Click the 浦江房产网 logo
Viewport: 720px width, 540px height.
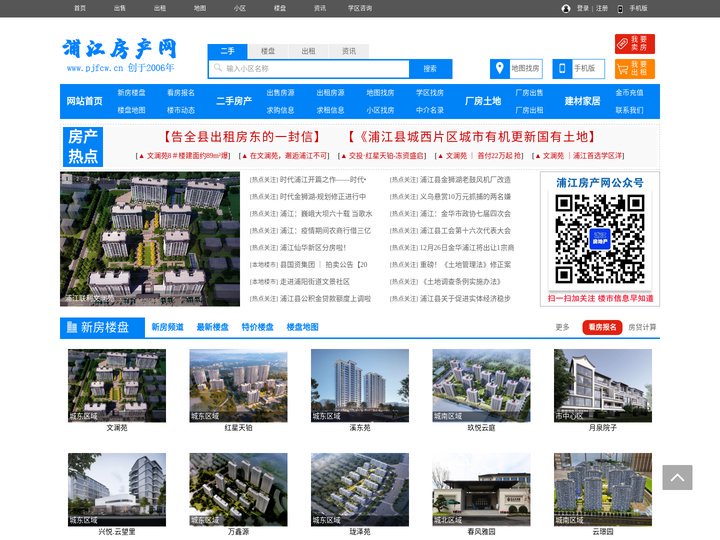point(120,55)
